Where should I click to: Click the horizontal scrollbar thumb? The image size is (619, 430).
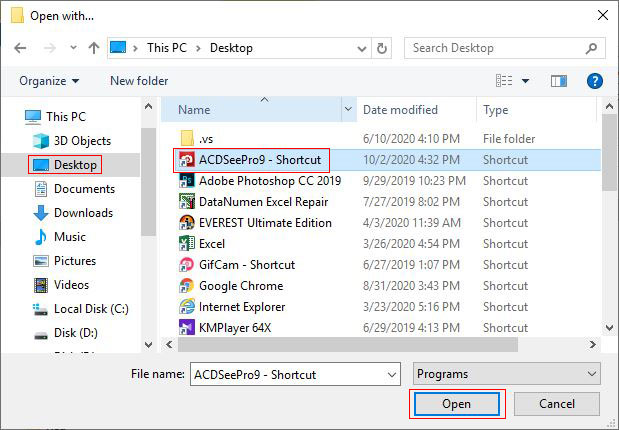pos(347,345)
